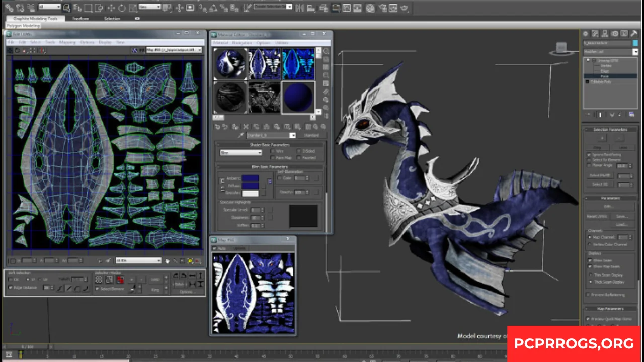Open Material Editor from the main toolbar

370,8
